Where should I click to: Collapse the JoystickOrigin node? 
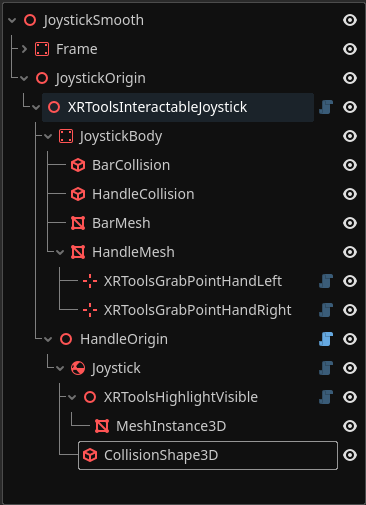(24, 78)
